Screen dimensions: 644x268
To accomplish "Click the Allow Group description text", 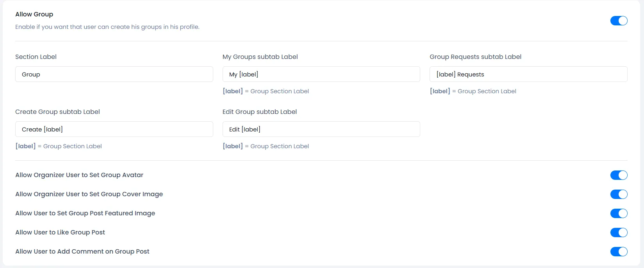I will (x=107, y=27).
